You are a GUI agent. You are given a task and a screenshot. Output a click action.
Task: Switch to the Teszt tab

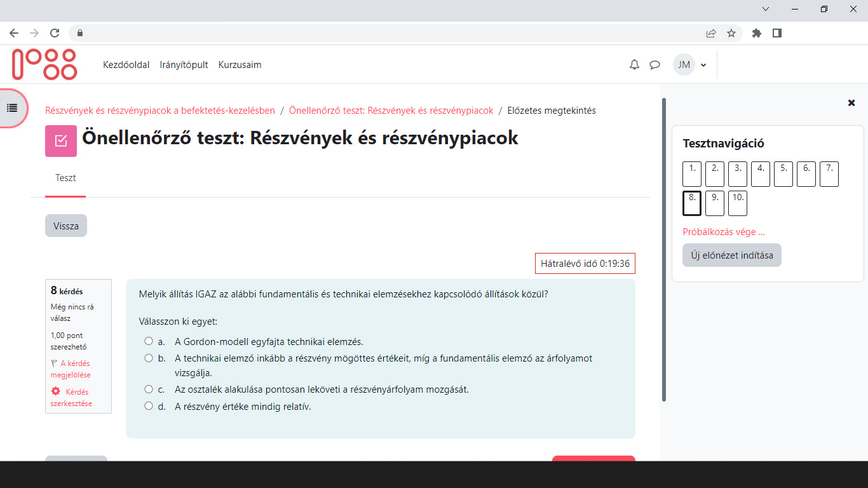tap(65, 178)
